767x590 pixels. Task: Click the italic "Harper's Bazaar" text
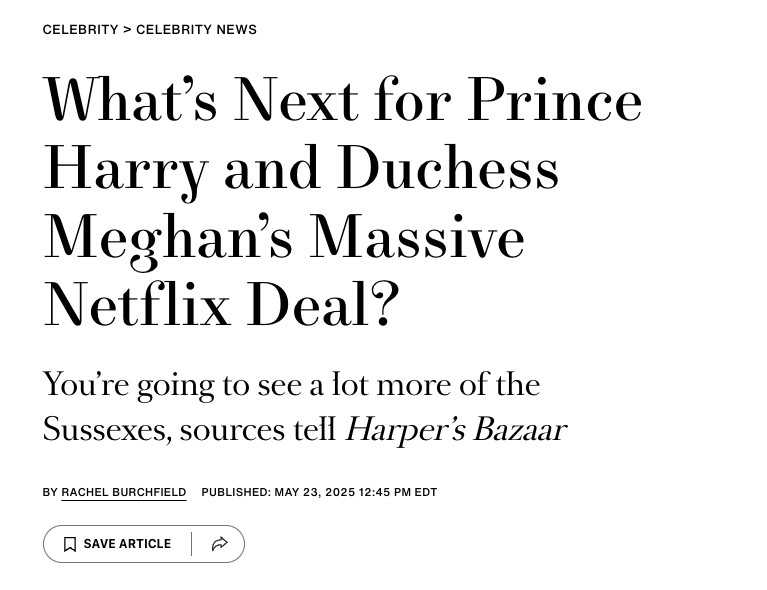point(455,429)
